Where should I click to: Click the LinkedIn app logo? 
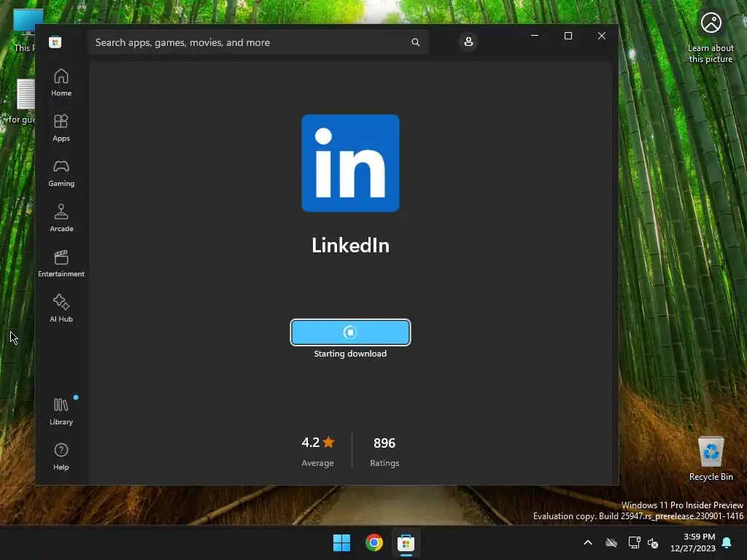[x=350, y=163]
